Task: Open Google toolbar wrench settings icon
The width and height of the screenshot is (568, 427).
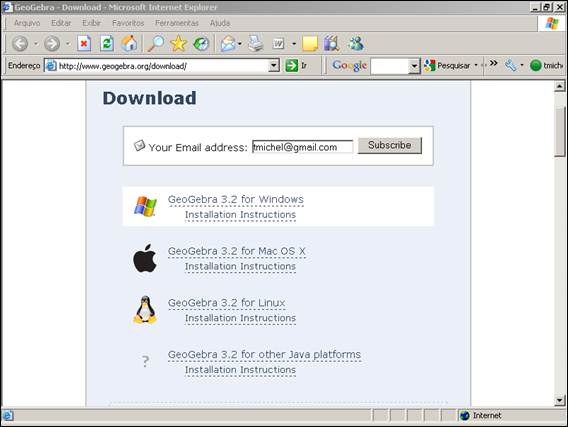Action: coord(511,65)
